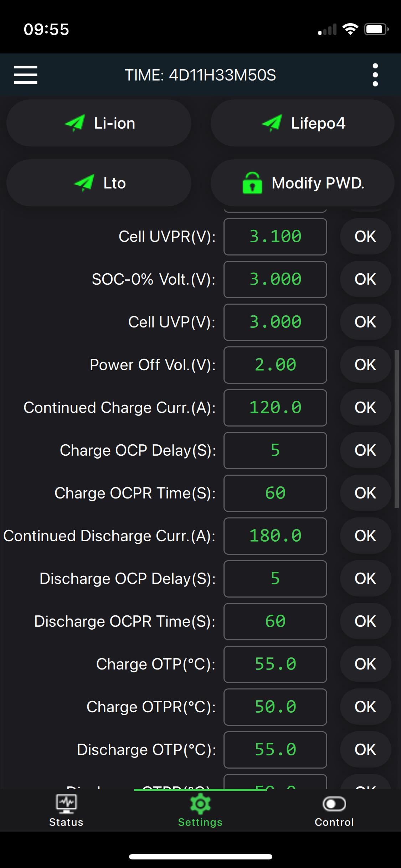Edit the Power Off Vol. field
The height and width of the screenshot is (868, 401).
tap(275, 365)
